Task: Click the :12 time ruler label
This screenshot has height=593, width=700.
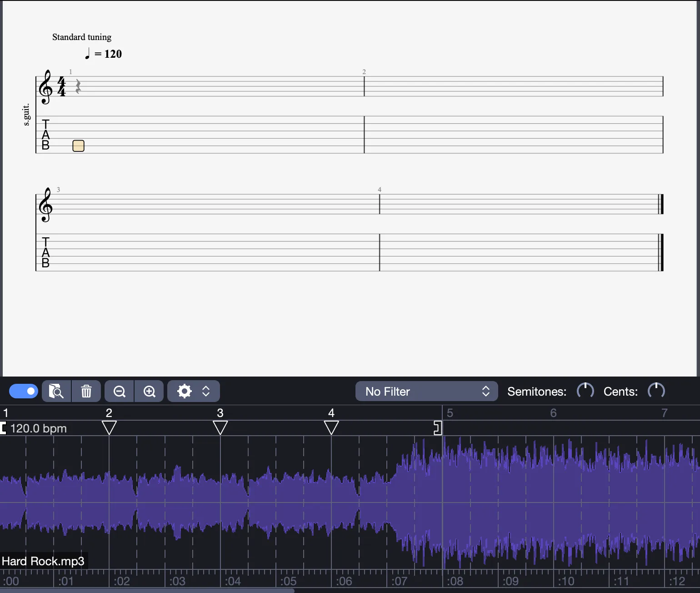Action: (677, 581)
